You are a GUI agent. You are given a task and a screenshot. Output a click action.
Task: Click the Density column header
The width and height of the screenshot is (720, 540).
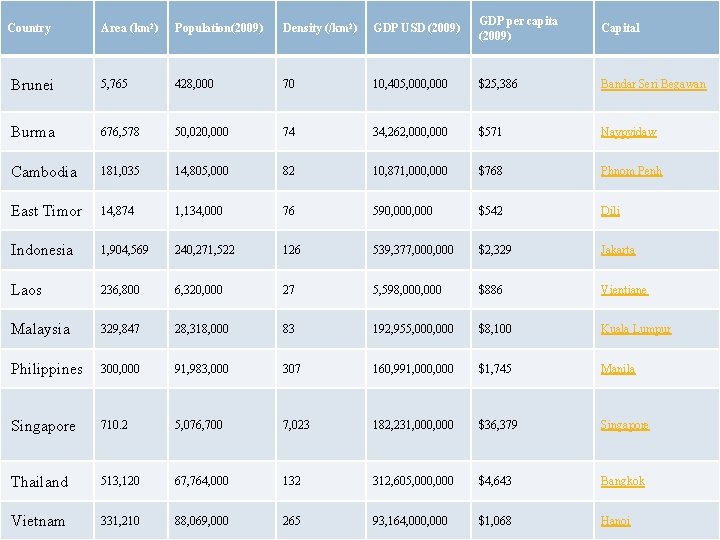[x=320, y=28]
